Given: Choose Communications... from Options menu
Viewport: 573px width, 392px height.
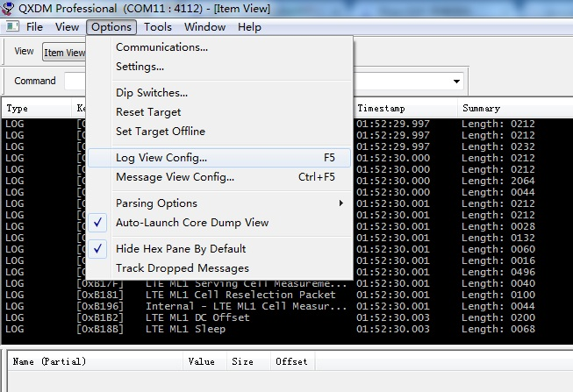Looking at the screenshot, I should (219, 47).
